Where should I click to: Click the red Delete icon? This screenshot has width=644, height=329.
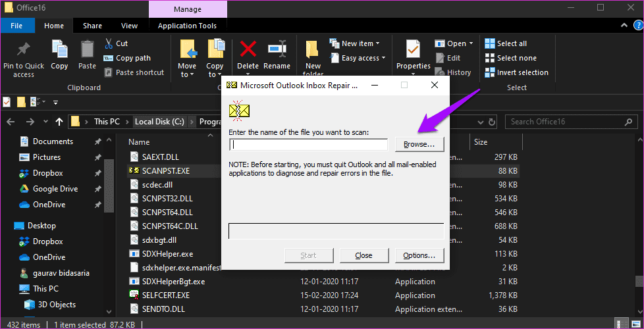[248, 49]
